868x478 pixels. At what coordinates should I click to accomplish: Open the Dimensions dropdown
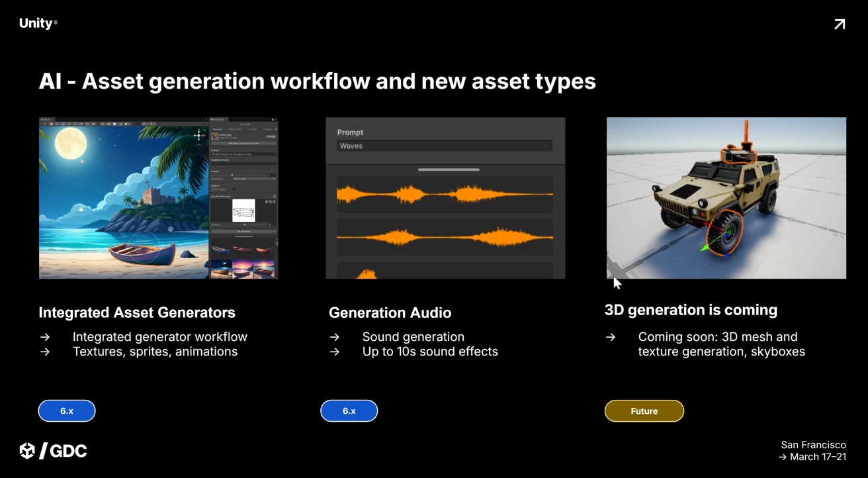[x=254, y=179]
